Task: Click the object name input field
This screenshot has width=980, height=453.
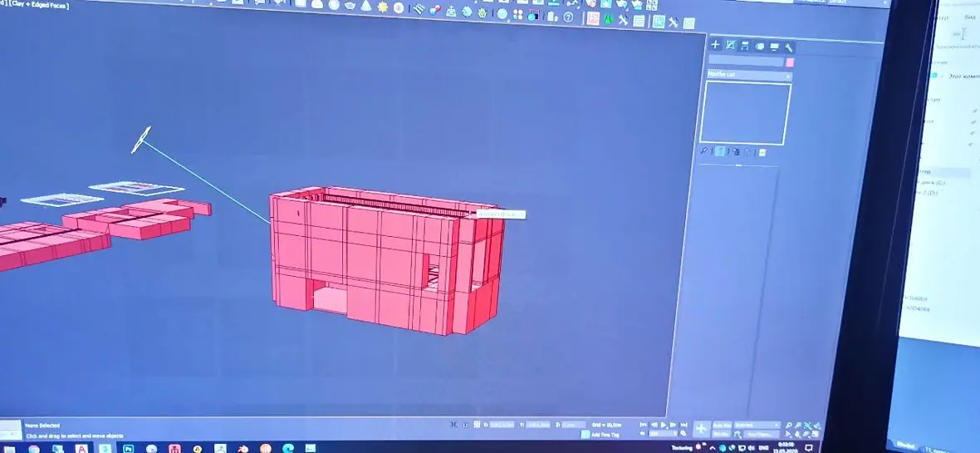Action: click(746, 62)
